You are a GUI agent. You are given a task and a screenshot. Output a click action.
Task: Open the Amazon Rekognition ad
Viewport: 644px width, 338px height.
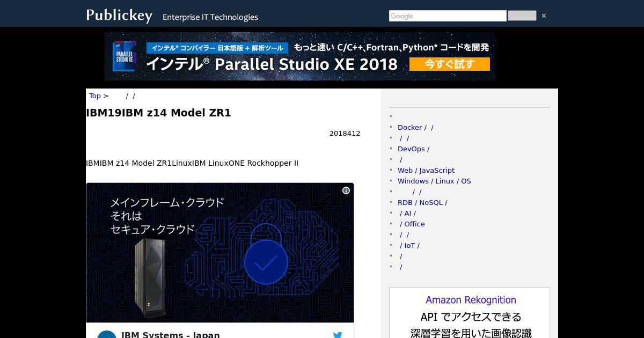(470, 313)
